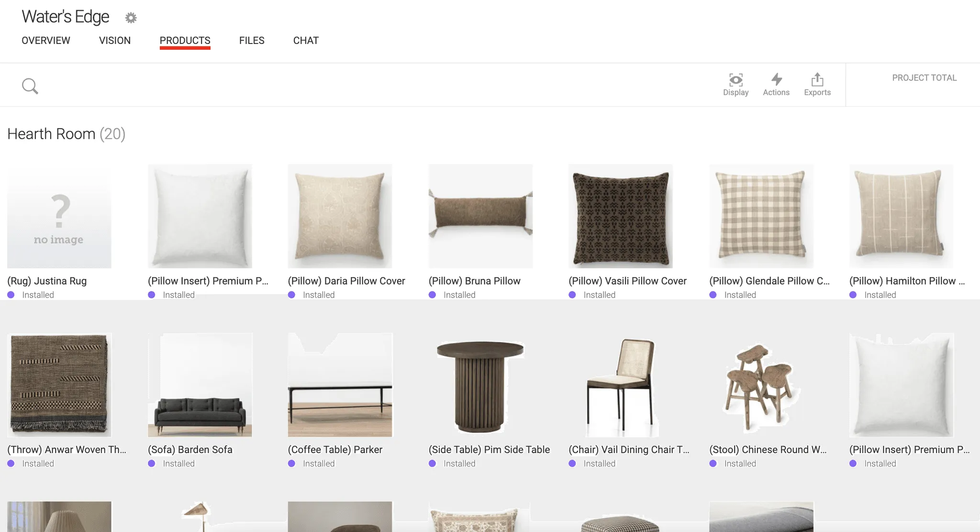980x532 pixels.
Task: Select the Products tab
Action: tap(185, 41)
